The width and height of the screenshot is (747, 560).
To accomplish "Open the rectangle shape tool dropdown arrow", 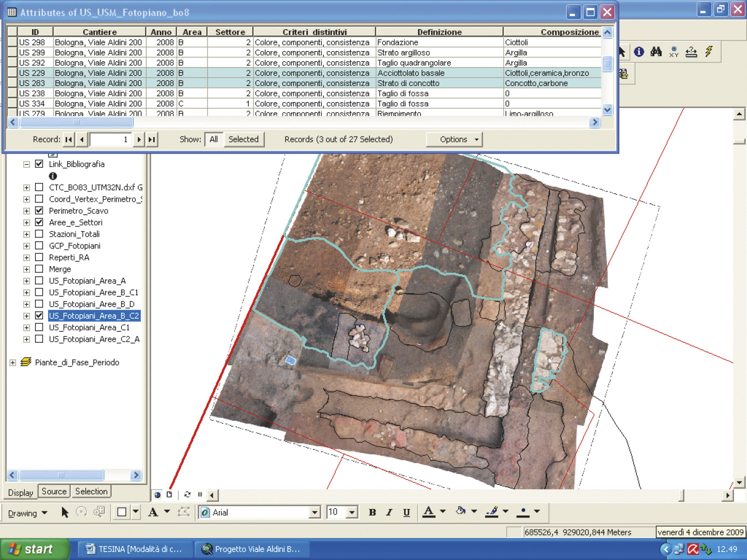I will (135, 512).
